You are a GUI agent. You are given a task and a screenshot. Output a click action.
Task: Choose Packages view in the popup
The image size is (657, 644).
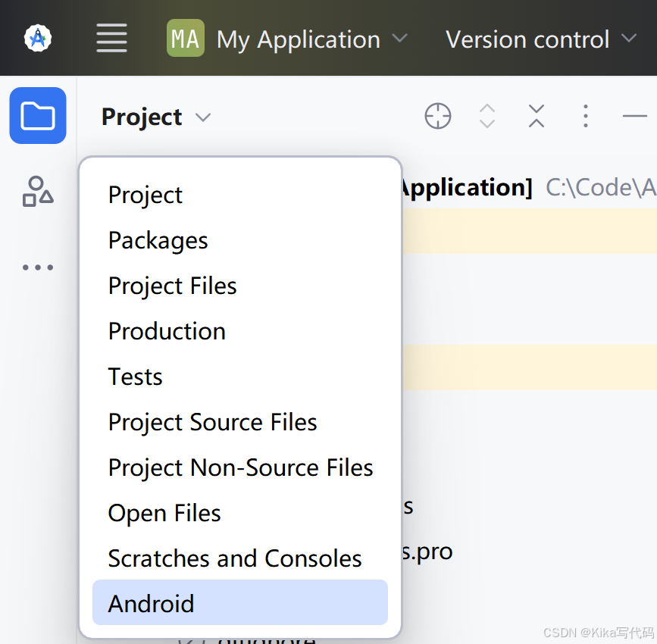(x=158, y=240)
